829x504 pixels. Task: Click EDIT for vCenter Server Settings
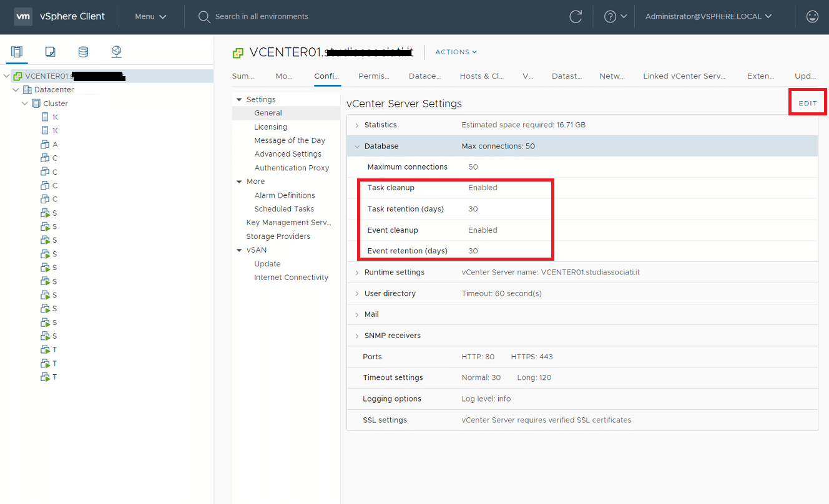point(808,104)
